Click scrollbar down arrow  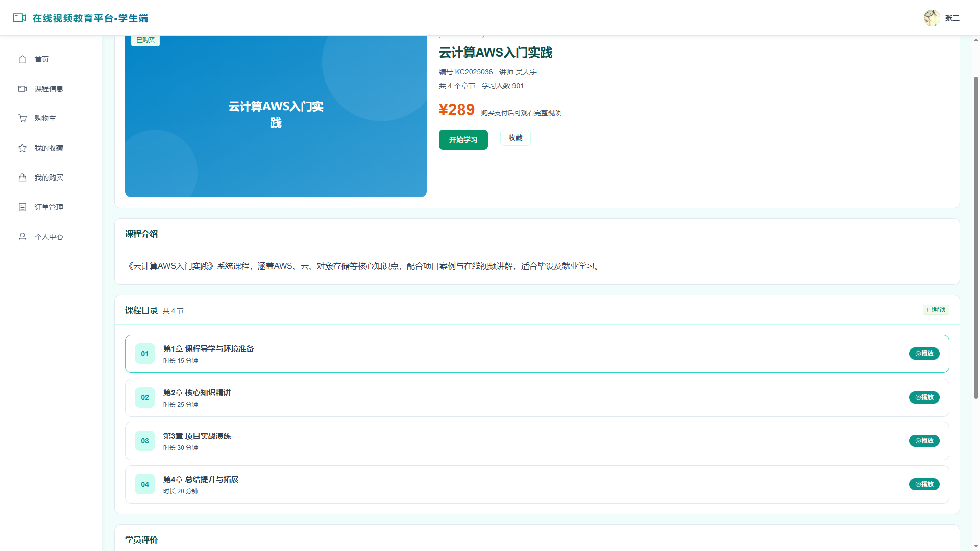[x=976, y=546]
